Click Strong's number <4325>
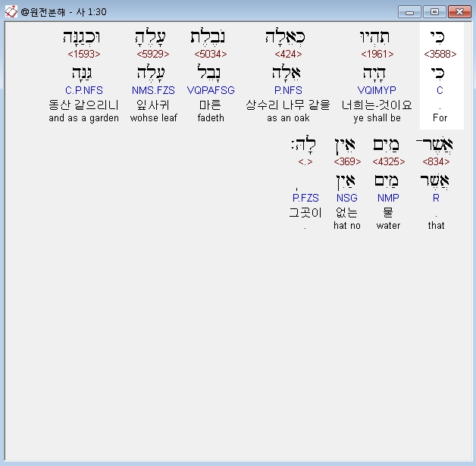The height and width of the screenshot is (466, 476). (389, 161)
